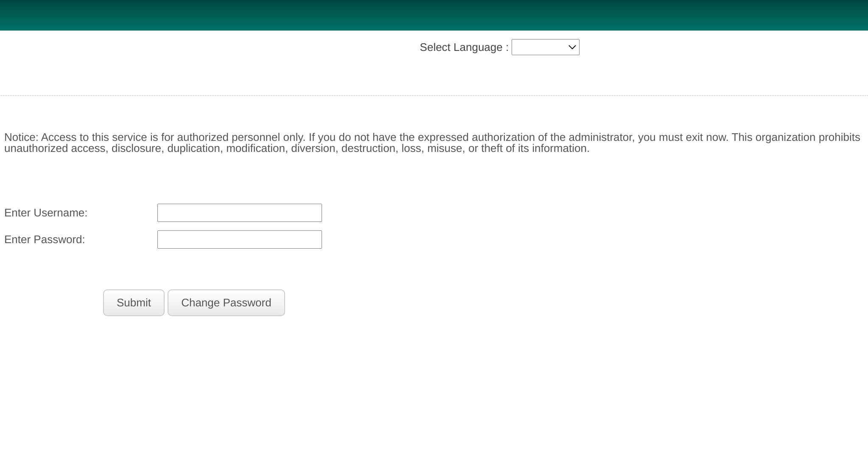The image size is (868, 471).
Task: Click 'This organization prohibits' text
Action: tap(795, 137)
